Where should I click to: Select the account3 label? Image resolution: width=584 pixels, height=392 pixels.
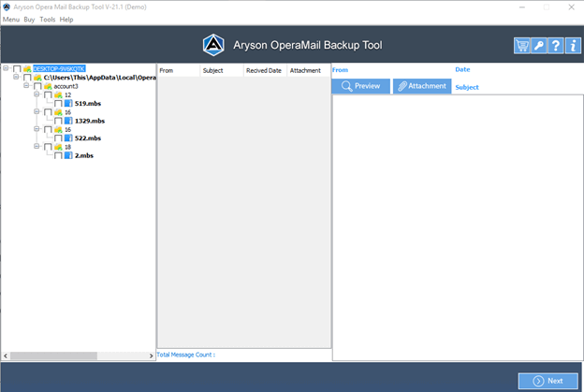tap(66, 86)
